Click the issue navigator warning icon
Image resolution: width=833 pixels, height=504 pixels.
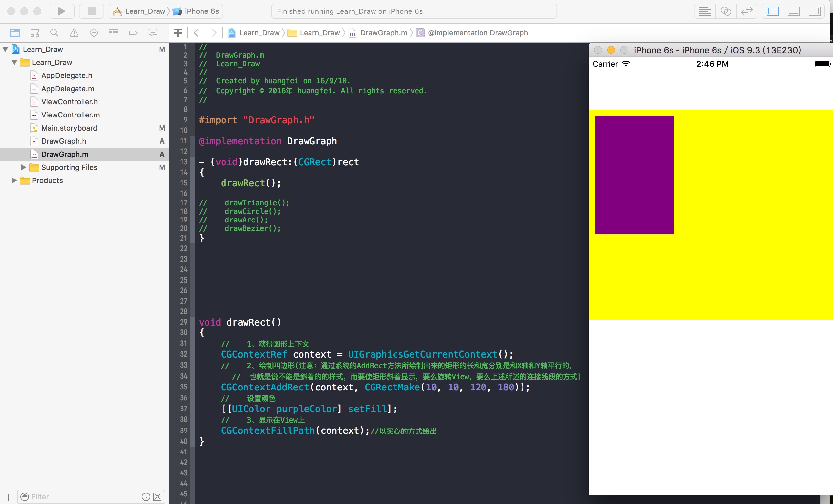[72, 33]
